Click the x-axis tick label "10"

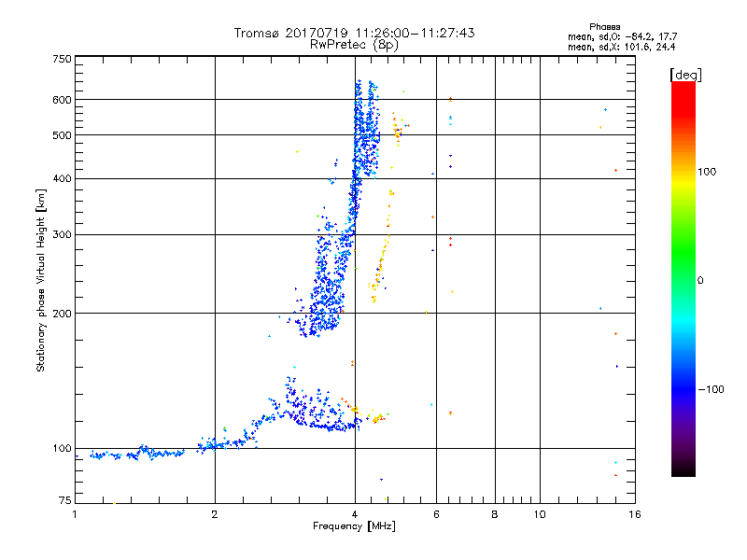point(540,514)
